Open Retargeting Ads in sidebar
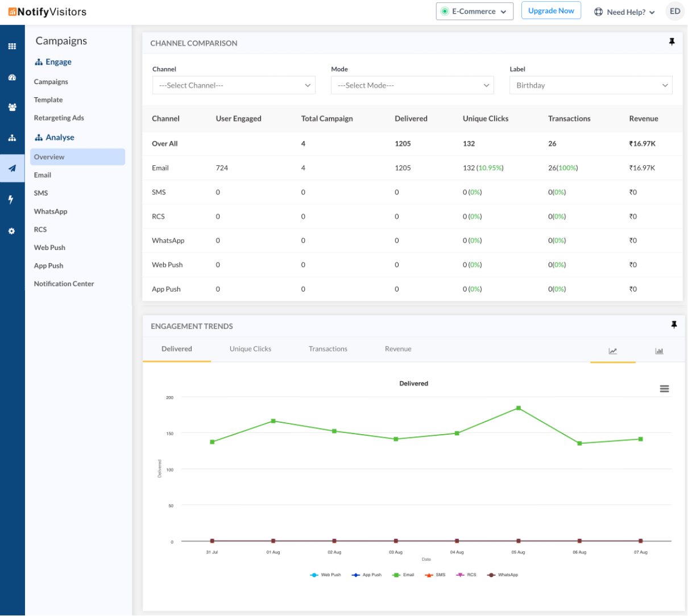This screenshot has height=616, width=688. pos(59,118)
